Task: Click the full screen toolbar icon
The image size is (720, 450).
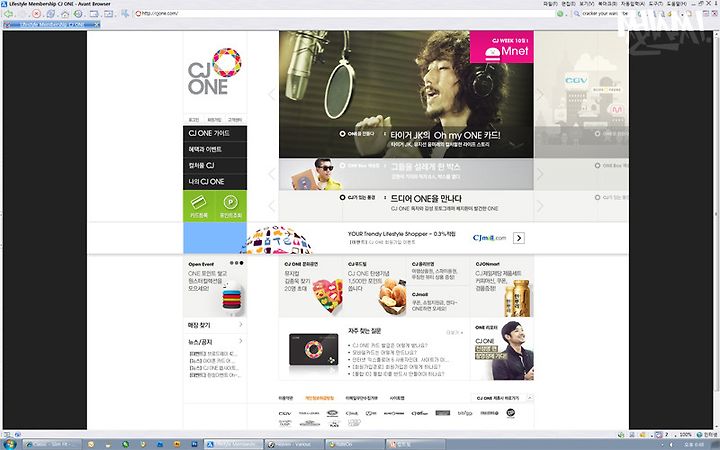Action: pyautogui.click(x=109, y=14)
